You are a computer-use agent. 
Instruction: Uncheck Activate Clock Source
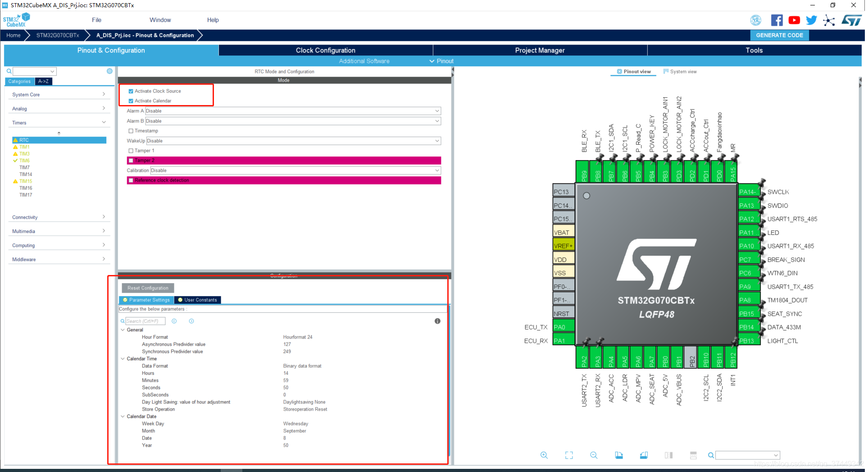point(131,91)
